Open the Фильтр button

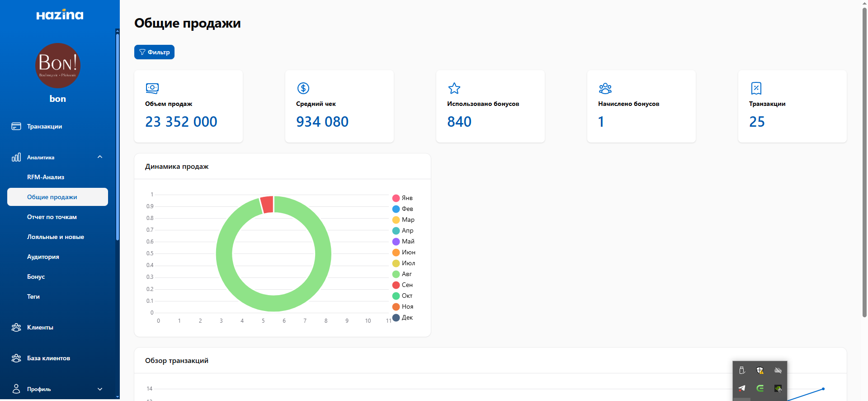click(x=154, y=52)
